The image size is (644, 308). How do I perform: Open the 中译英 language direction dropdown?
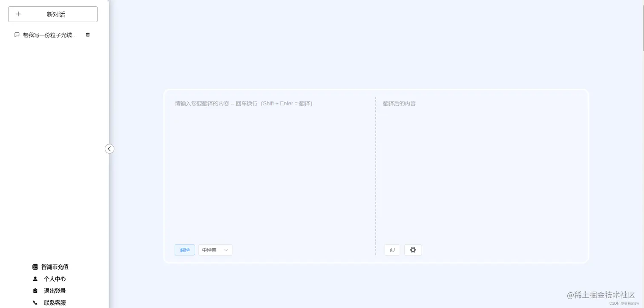pyautogui.click(x=215, y=250)
